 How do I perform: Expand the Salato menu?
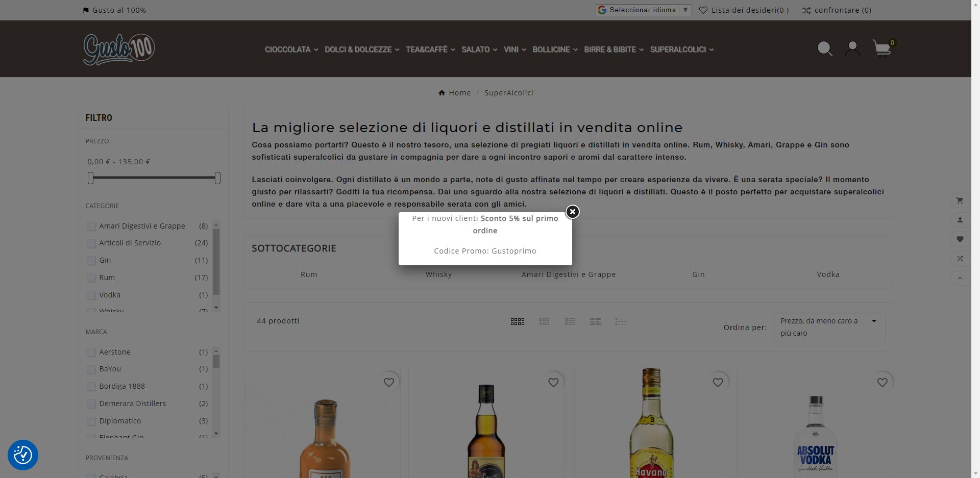(479, 49)
